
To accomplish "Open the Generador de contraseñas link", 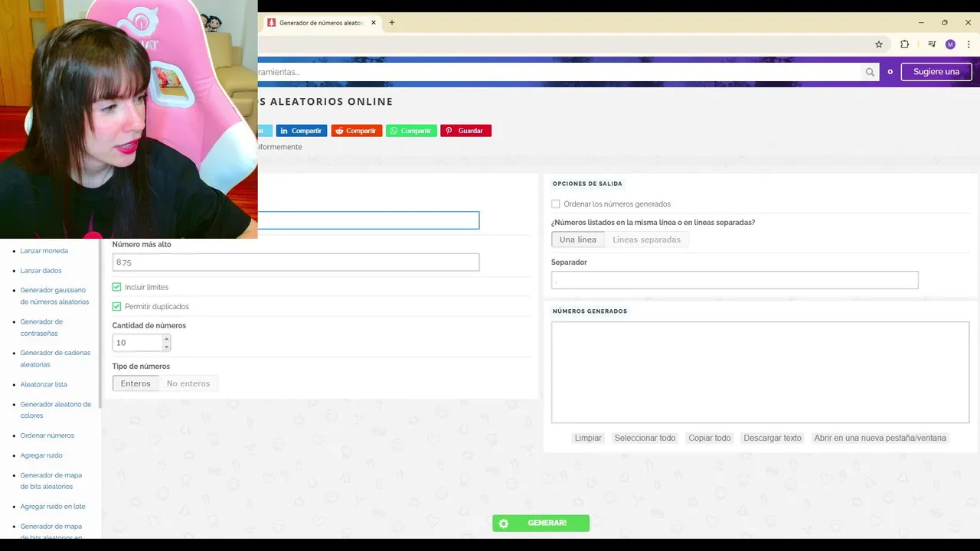I will point(41,328).
